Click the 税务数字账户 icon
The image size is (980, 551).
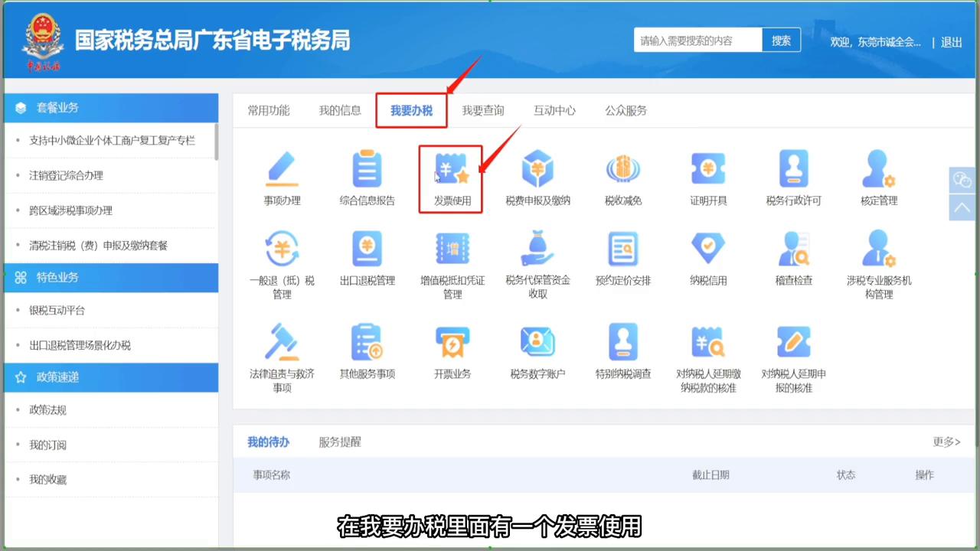pyautogui.click(x=537, y=350)
